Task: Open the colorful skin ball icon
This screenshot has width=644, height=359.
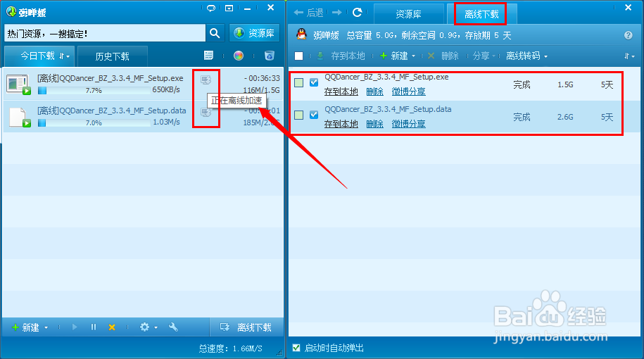Action: [238, 56]
